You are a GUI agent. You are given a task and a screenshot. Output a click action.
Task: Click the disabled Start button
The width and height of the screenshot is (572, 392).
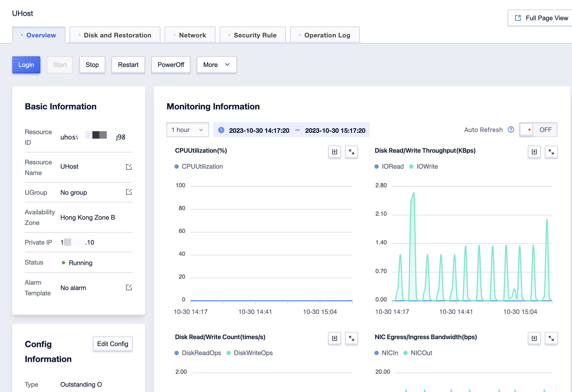[x=60, y=65]
